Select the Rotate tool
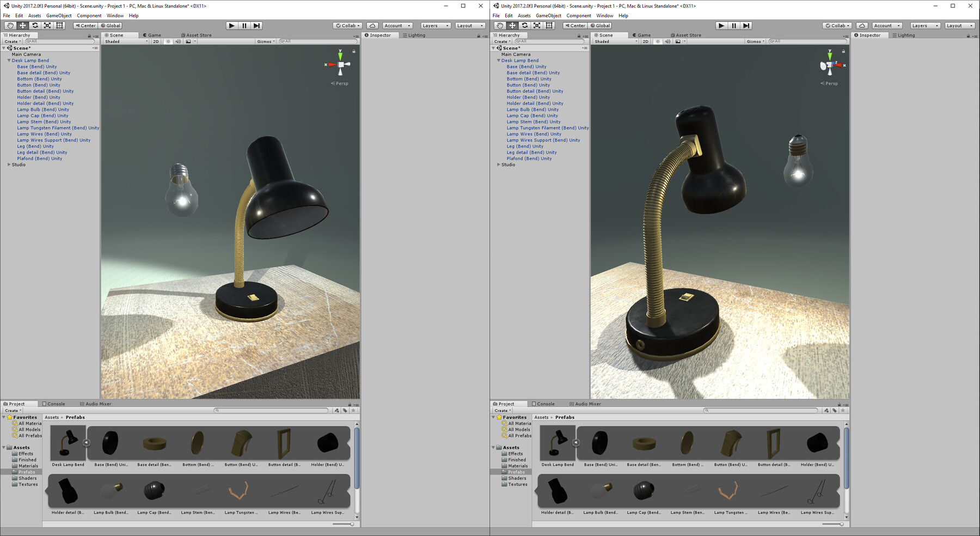The height and width of the screenshot is (536, 980). click(34, 25)
